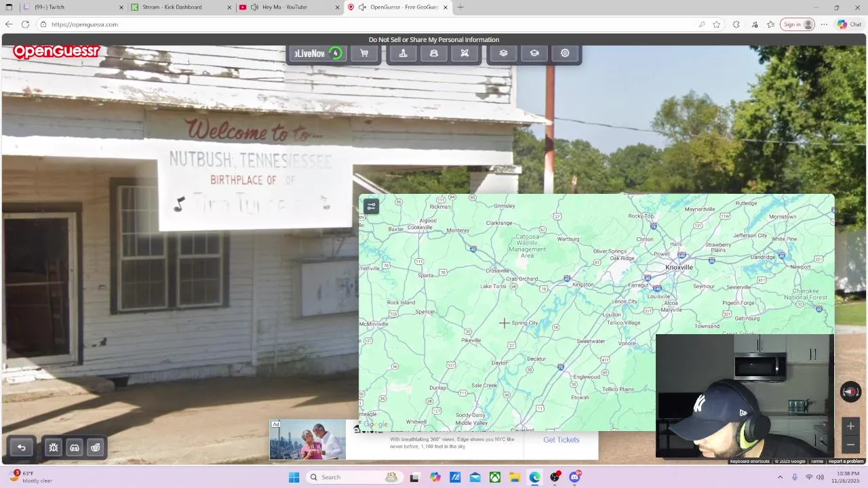868x488 pixels.
Task: Click the NYC ad thumbnail image
Action: click(308, 440)
